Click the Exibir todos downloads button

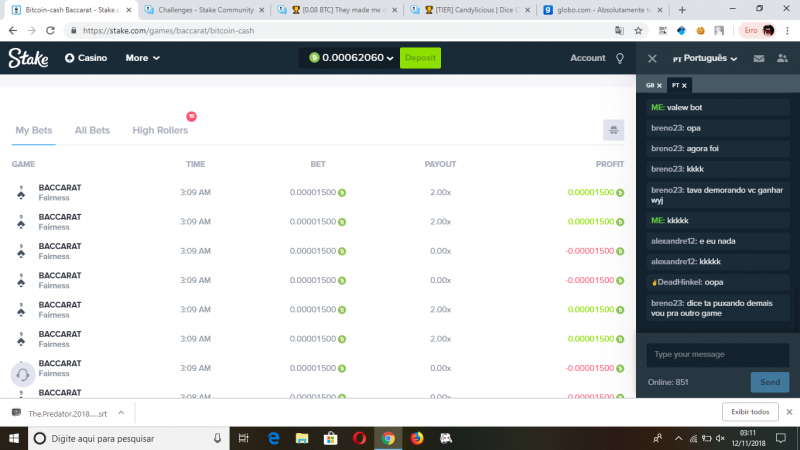point(750,412)
